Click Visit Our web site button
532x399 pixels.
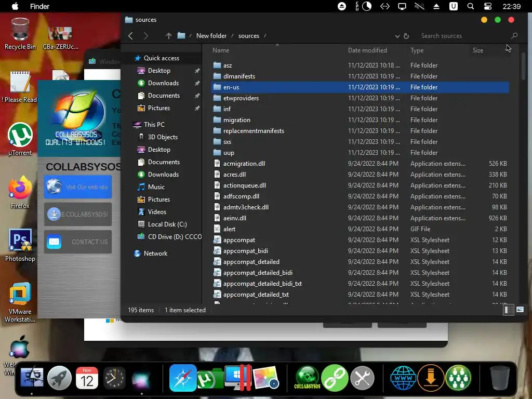click(78, 187)
